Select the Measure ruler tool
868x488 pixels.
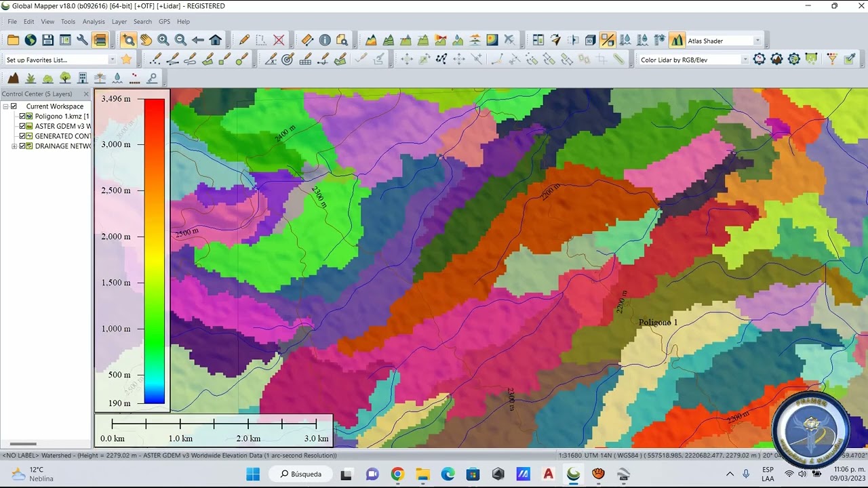307,41
